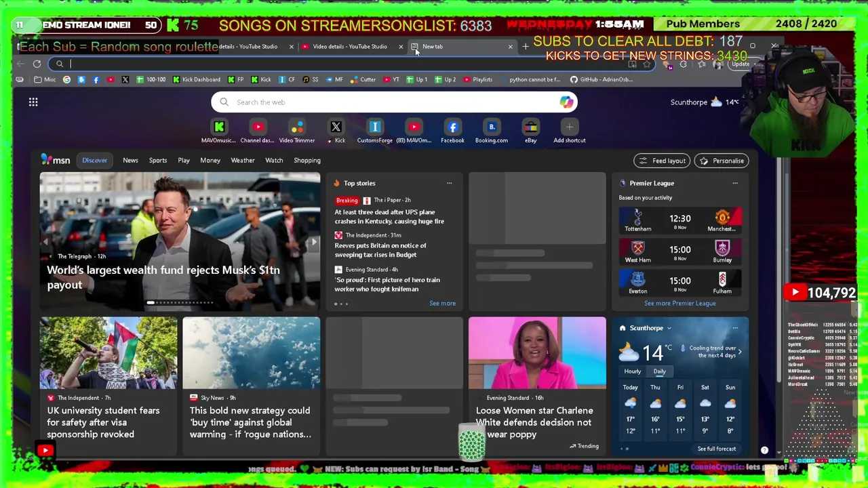
Task: Open the Booking.com shortcut
Action: pyautogui.click(x=492, y=131)
